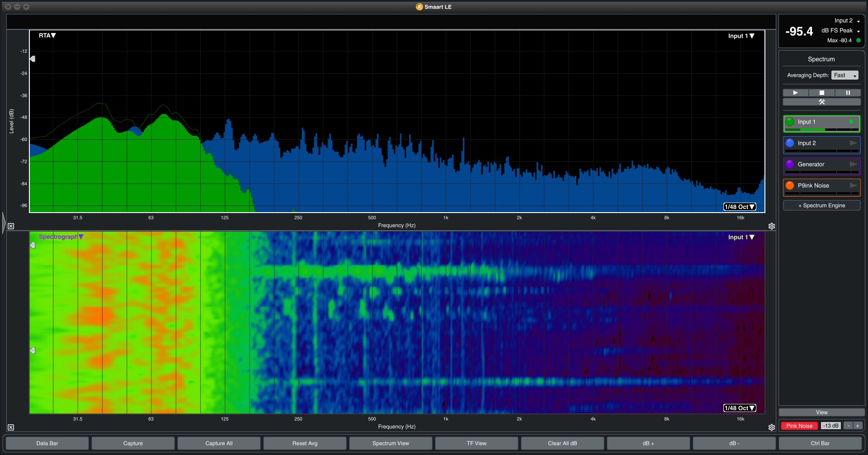Click the blue Input 2 color dot

click(x=790, y=143)
